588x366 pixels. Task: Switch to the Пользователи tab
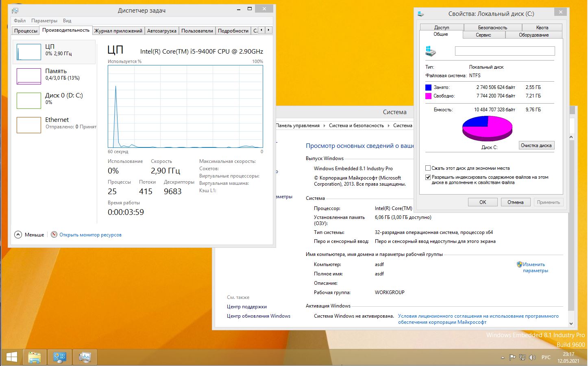coord(197,31)
